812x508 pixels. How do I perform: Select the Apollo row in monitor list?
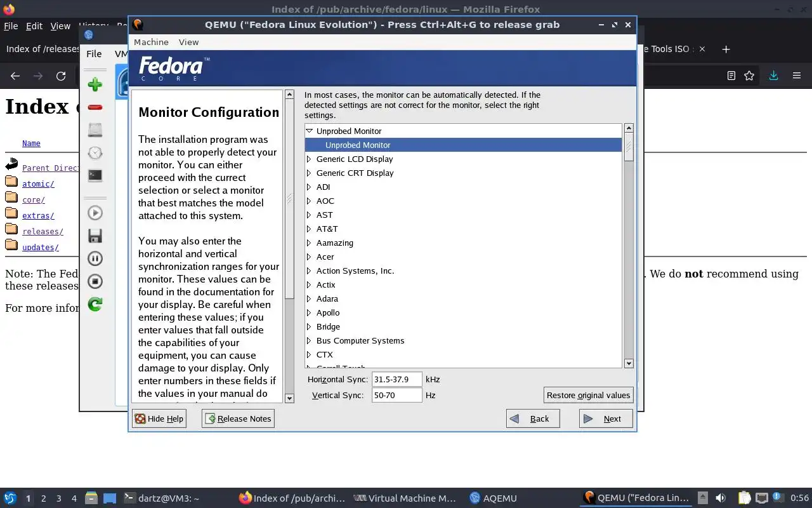tap(463, 312)
